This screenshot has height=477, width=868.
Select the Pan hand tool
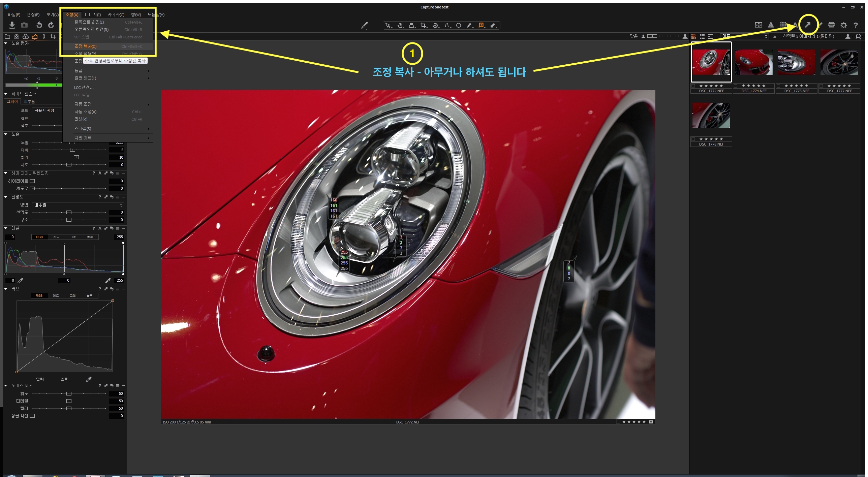point(400,25)
